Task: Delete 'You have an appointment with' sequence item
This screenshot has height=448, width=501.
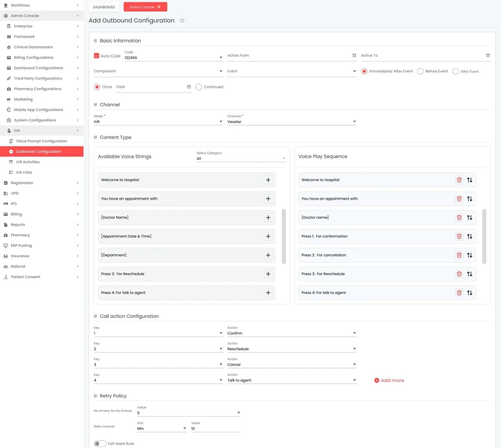Action: point(459,199)
